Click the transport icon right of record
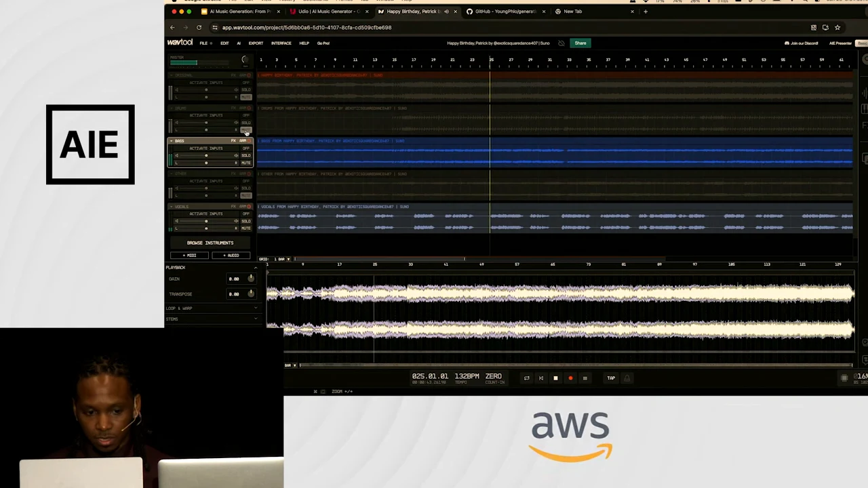Screen dimensions: 868x488 click(x=585, y=378)
